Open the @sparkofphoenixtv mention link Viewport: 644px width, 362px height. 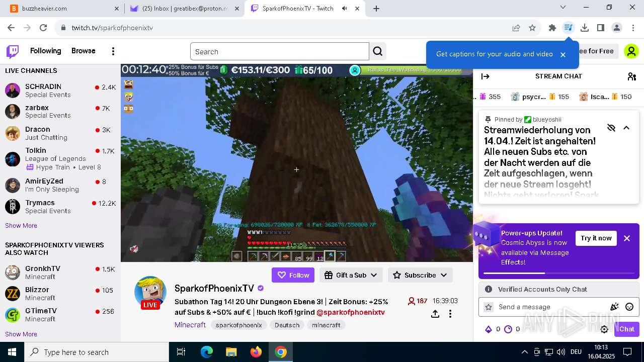pyautogui.click(x=351, y=312)
